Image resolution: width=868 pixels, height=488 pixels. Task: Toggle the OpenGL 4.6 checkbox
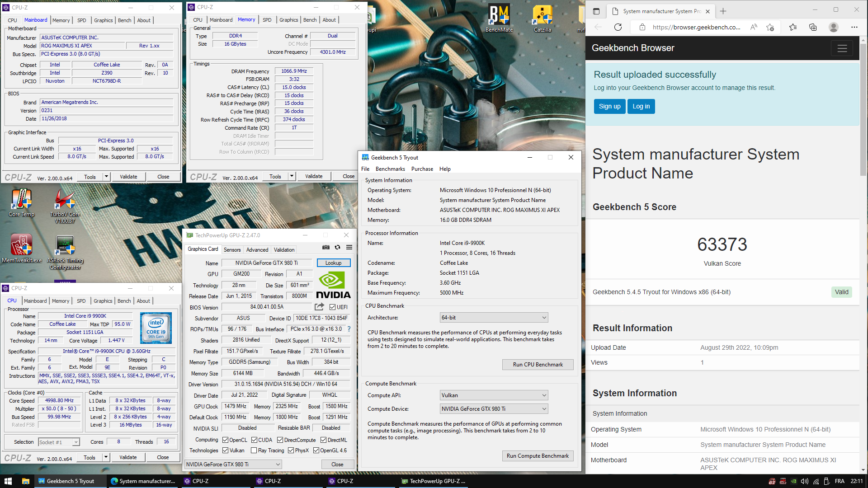point(316,450)
